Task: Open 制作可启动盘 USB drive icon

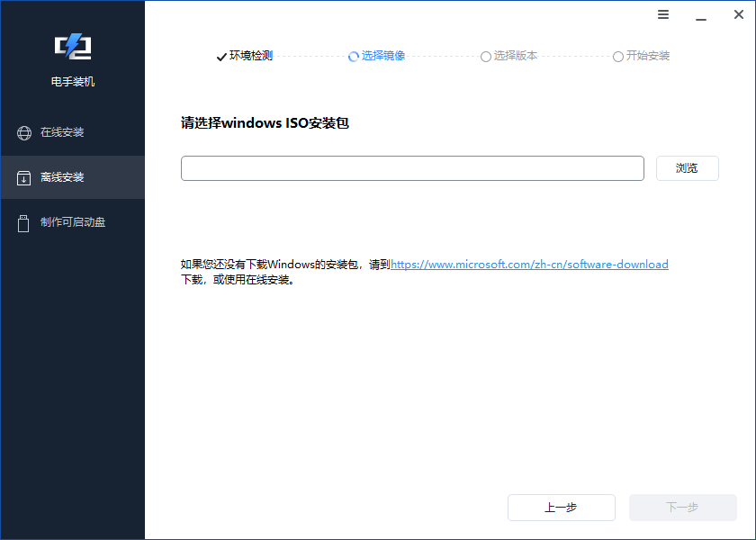Action: coord(23,222)
